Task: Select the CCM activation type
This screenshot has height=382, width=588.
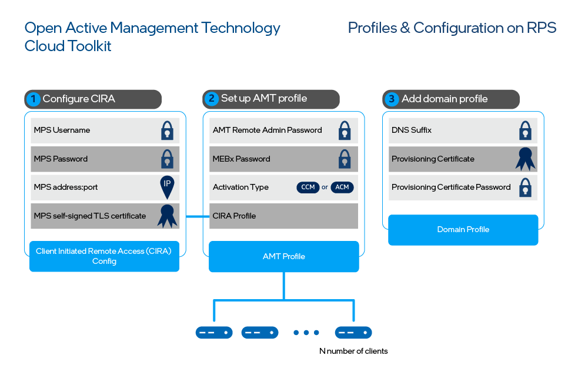Action: (x=308, y=187)
